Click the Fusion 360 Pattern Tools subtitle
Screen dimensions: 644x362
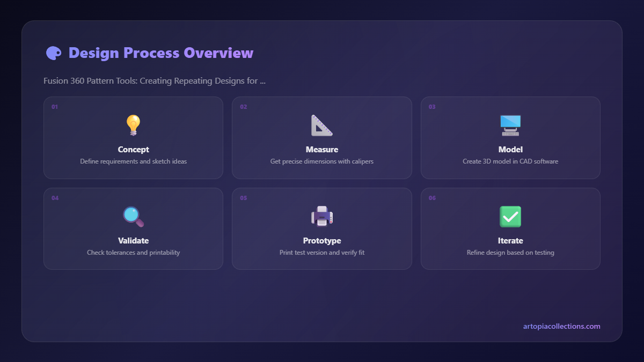click(x=155, y=81)
